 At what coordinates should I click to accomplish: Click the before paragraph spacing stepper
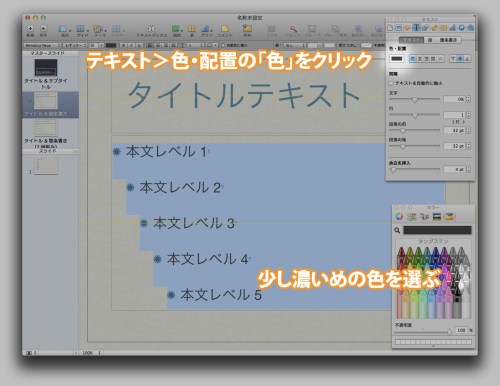pyautogui.click(x=469, y=130)
